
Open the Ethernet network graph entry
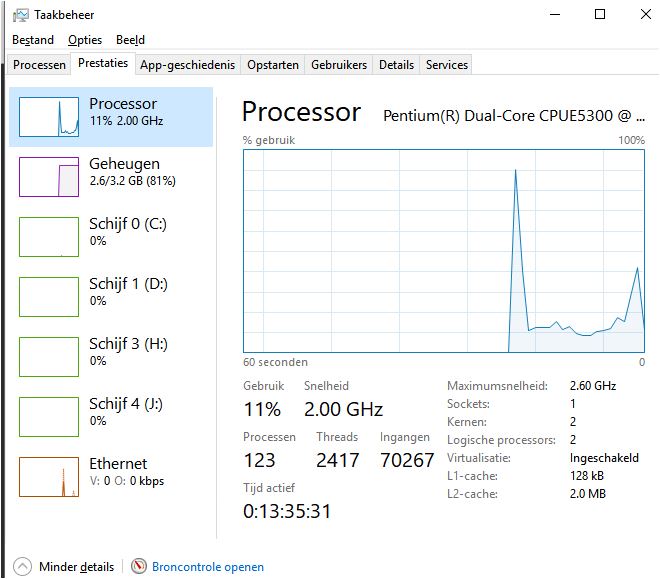click(x=49, y=477)
